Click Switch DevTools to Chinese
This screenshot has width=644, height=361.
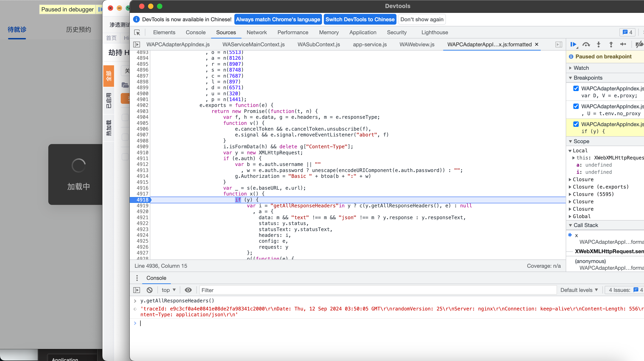click(360, 19)
